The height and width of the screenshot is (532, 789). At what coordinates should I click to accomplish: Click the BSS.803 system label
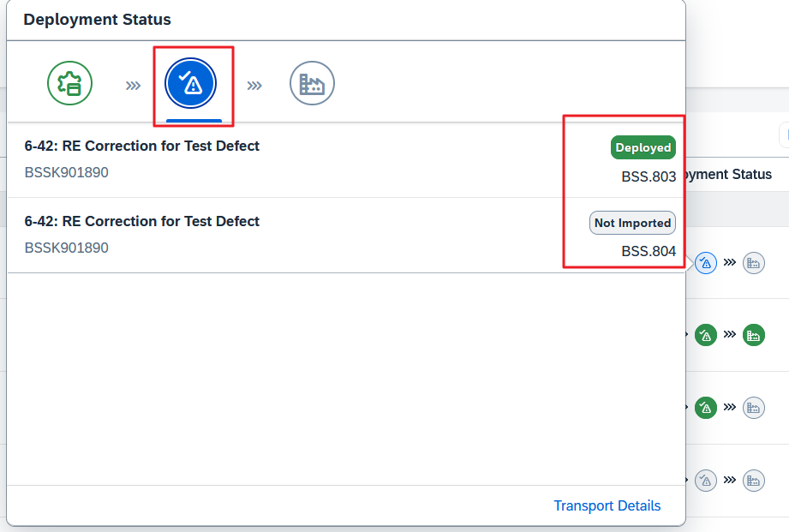click(x=649, y=177)
